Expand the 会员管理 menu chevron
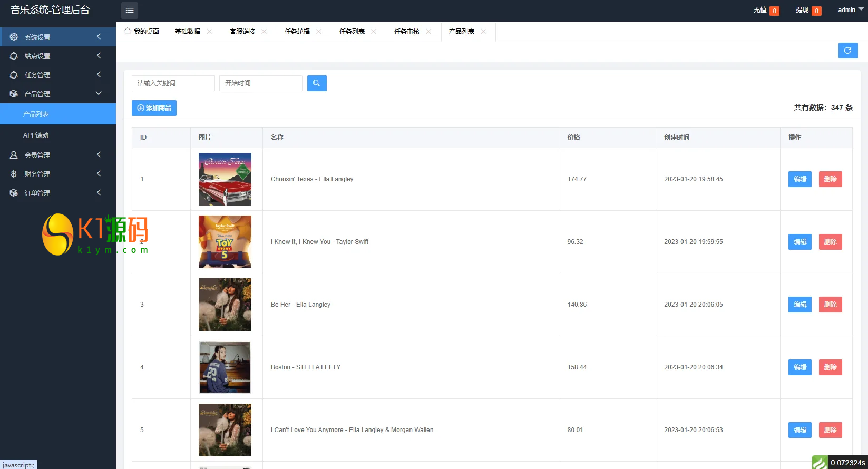 tap(99, 154)
